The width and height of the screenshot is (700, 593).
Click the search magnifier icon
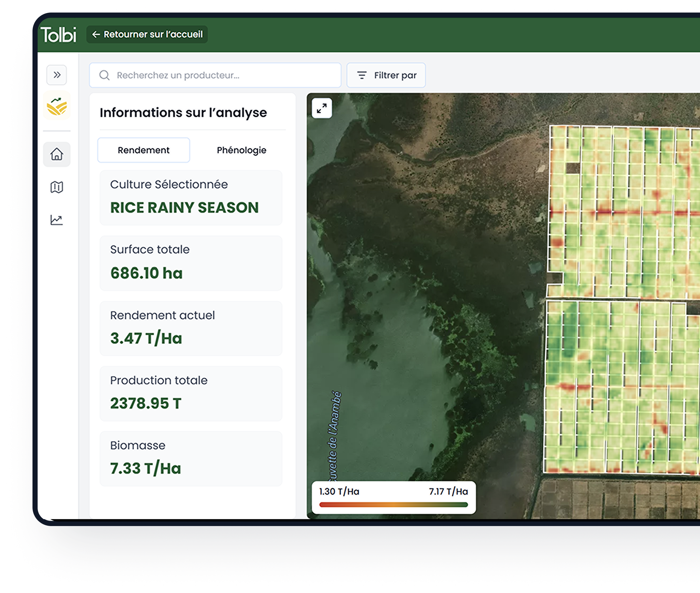point(105,75)
